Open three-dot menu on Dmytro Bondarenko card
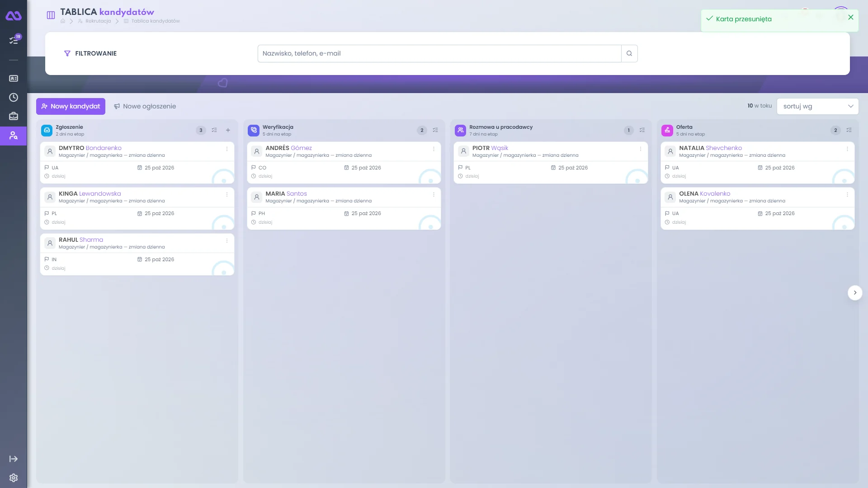 click(x=227, y=149)
